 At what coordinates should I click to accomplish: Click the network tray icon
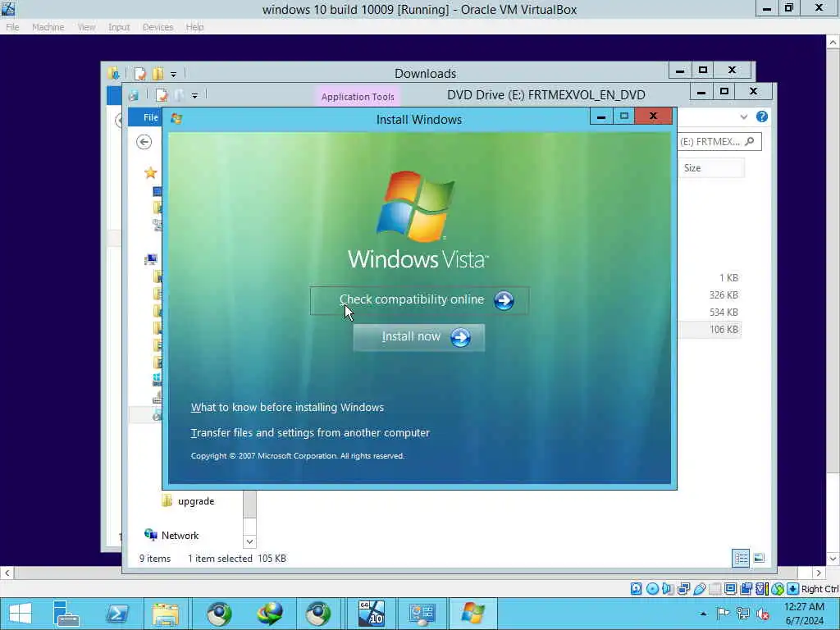(743, 614)
